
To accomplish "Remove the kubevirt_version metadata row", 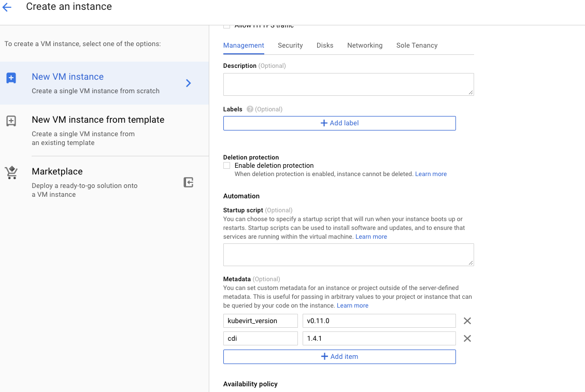I will coord(467,321).
